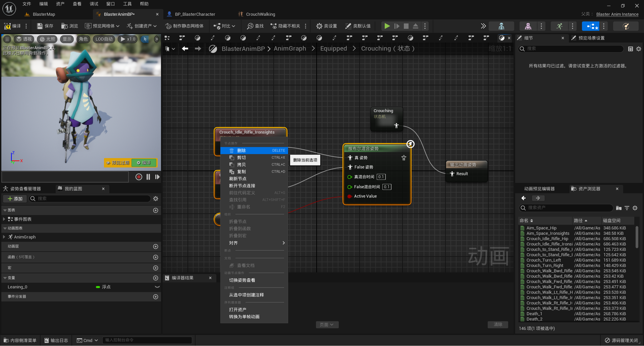Navigate back in graph breadcrumb
Viewport: 644px width, 346px height.
[x=185, y=49]
